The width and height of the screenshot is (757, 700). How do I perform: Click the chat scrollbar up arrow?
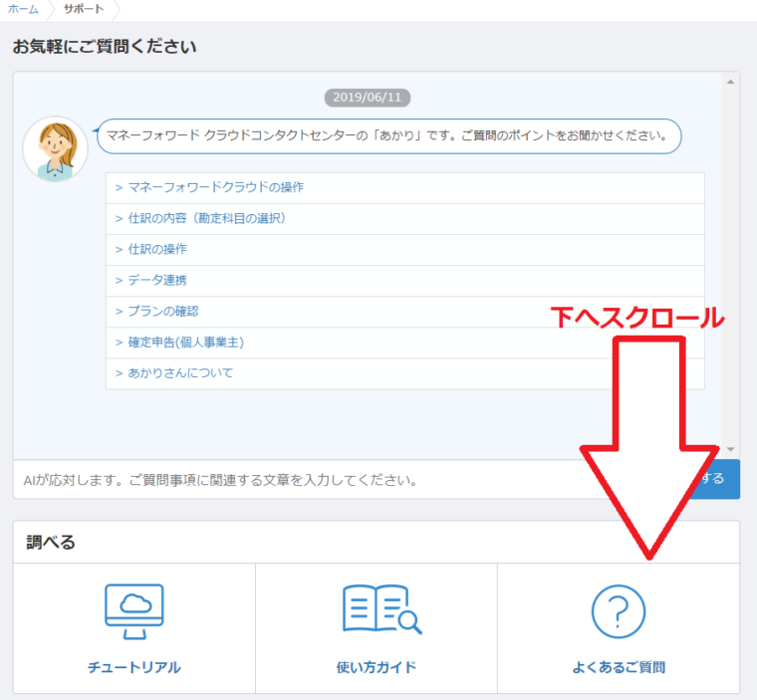point(730,82)
